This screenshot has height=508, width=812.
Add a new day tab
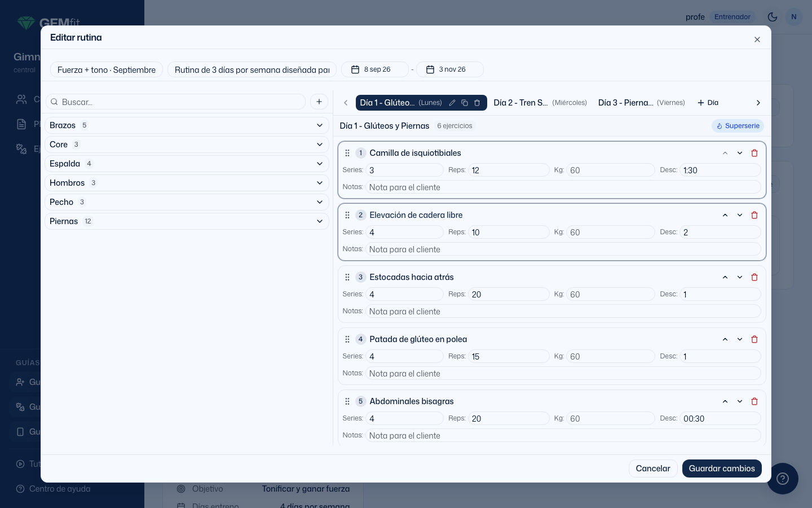pos(708,103)
